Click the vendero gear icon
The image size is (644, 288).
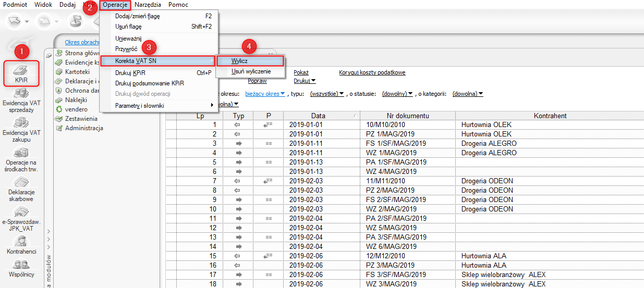click(59, 109)
